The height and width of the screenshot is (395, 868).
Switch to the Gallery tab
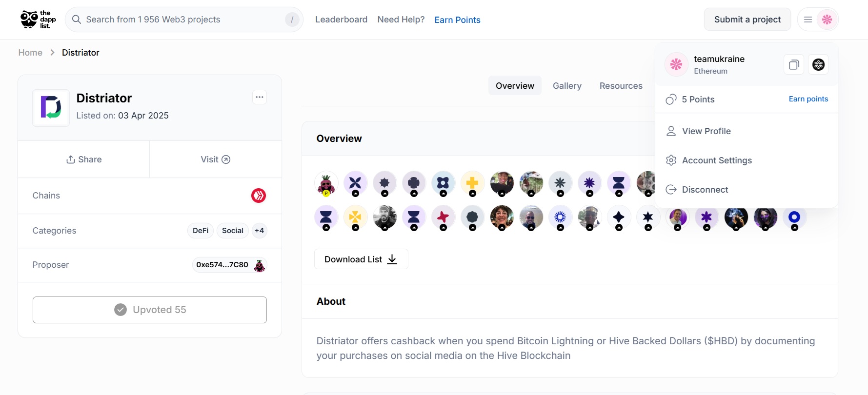tap(567, 86)
